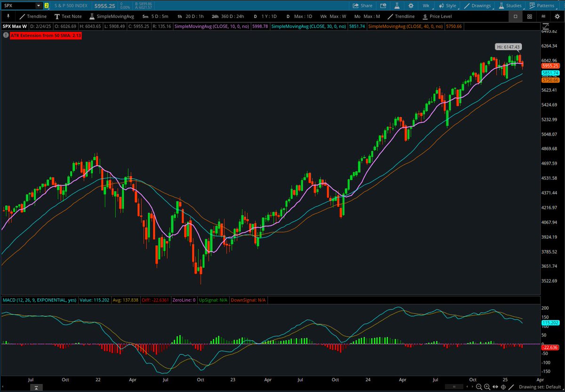Switch to 24h 360 D : 24h timeframe
This screenshot has height=392, width=565.
(228, 16)
